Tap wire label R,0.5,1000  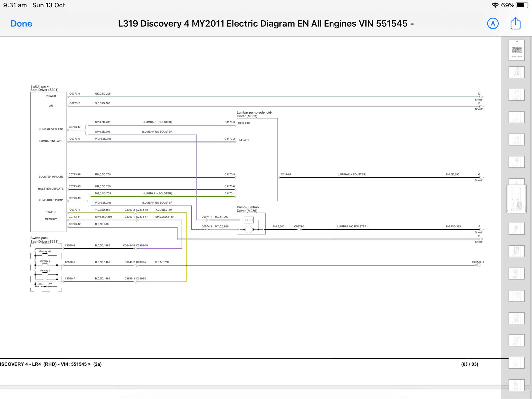click(x=222, y=217)
